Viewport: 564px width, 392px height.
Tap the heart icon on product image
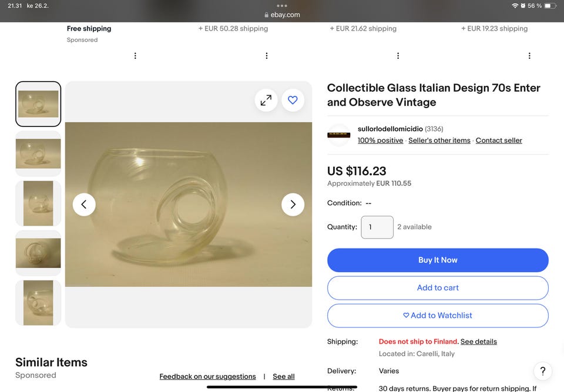(293, 100)
